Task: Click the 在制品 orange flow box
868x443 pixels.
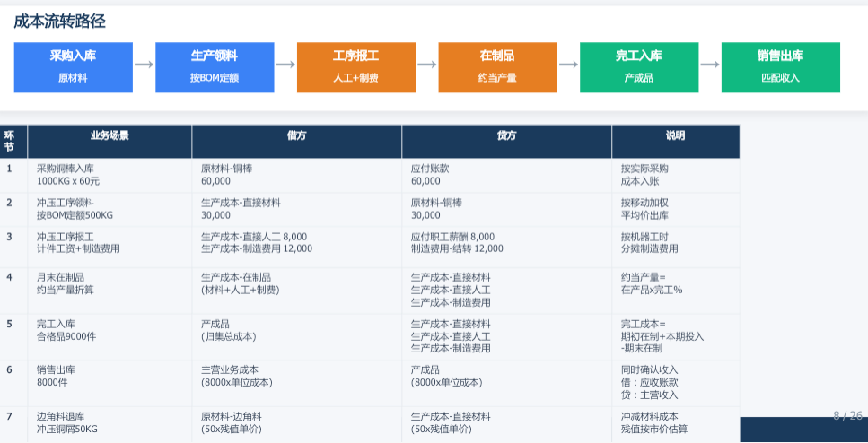Action: (497, 67)
